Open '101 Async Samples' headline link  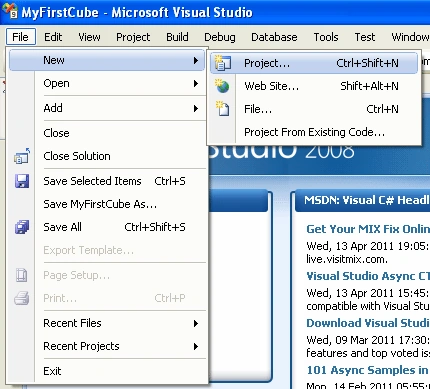(368, 370)
